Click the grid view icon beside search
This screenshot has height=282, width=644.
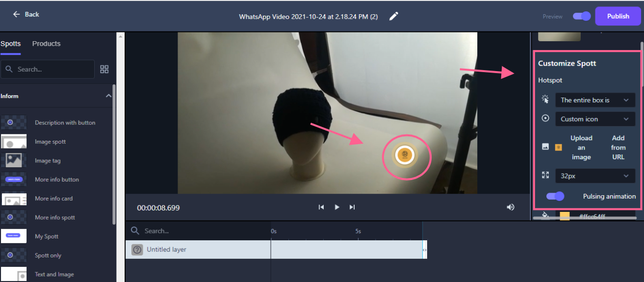point(104,69)
